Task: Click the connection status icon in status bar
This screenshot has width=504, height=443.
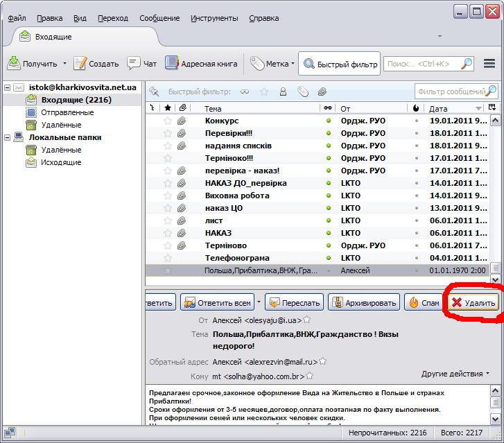Action: [x=10, y=433]
